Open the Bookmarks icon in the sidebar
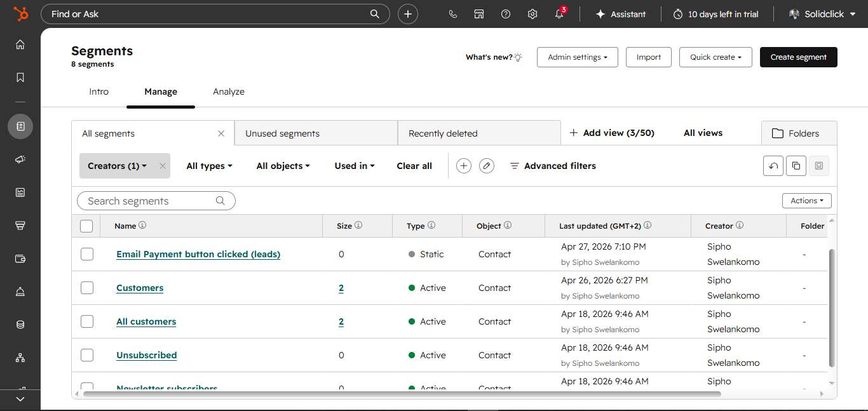868x411 pixels. (20, 77)
